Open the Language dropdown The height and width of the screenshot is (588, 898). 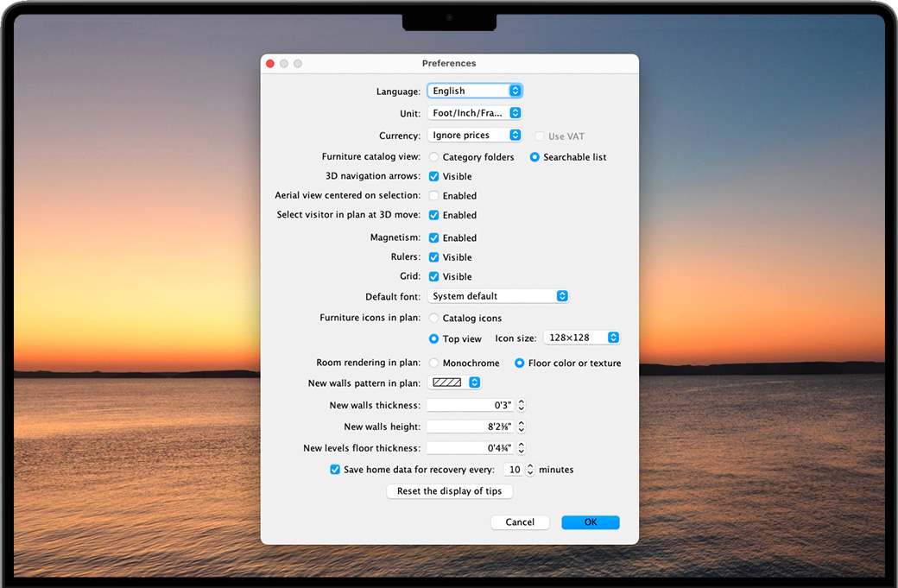[x=475, y=91]
